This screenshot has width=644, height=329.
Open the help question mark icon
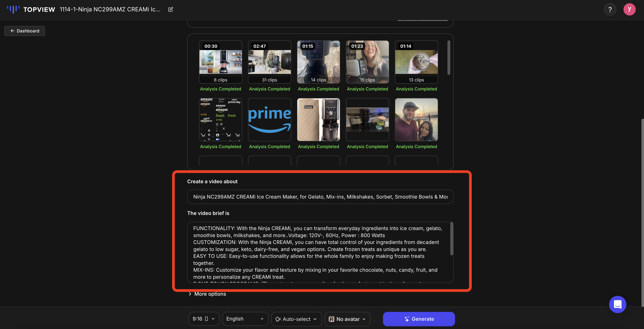(610, 10)
